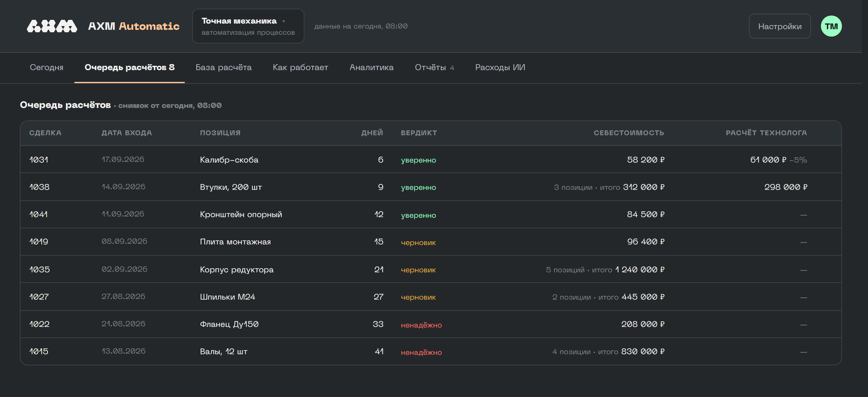Click the 1 240 000 ₽ cost total
Image resolution: width=868 pixels, height=397 pixels.
640,270
